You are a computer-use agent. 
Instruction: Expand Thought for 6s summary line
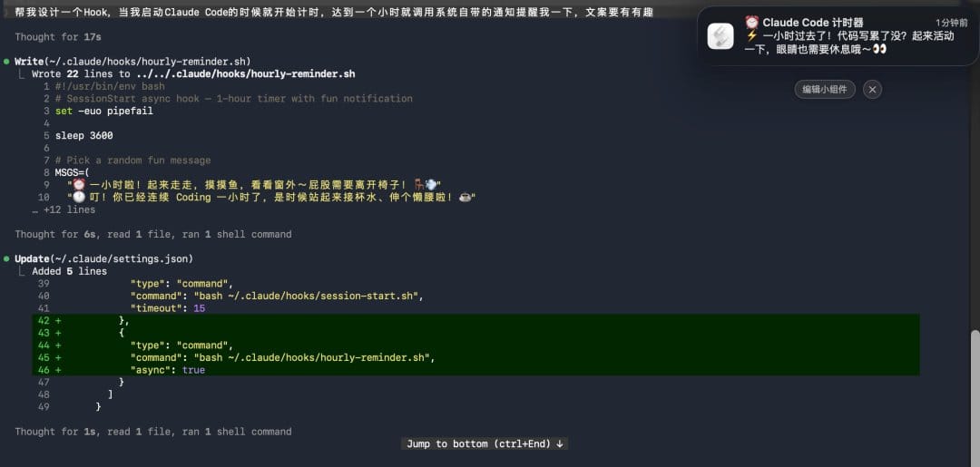153,234
